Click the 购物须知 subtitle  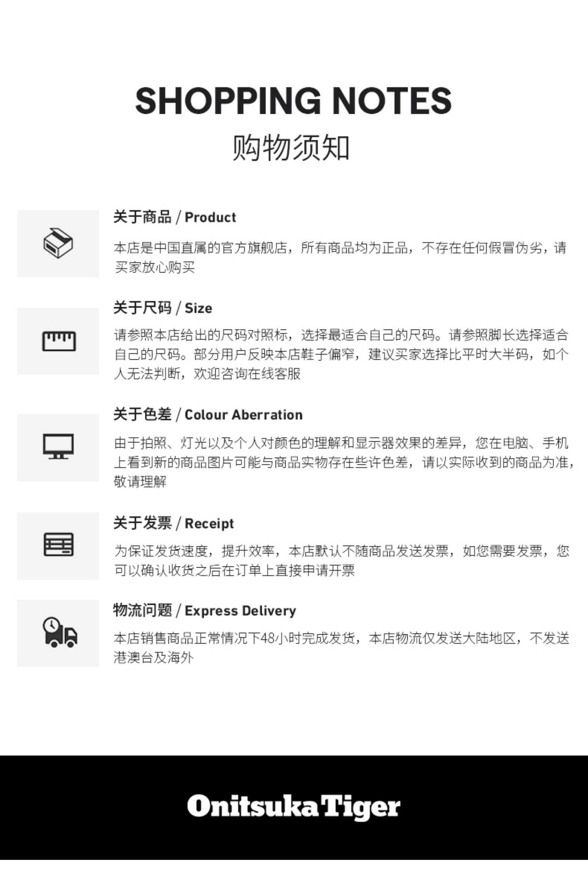tap(291, 148)
